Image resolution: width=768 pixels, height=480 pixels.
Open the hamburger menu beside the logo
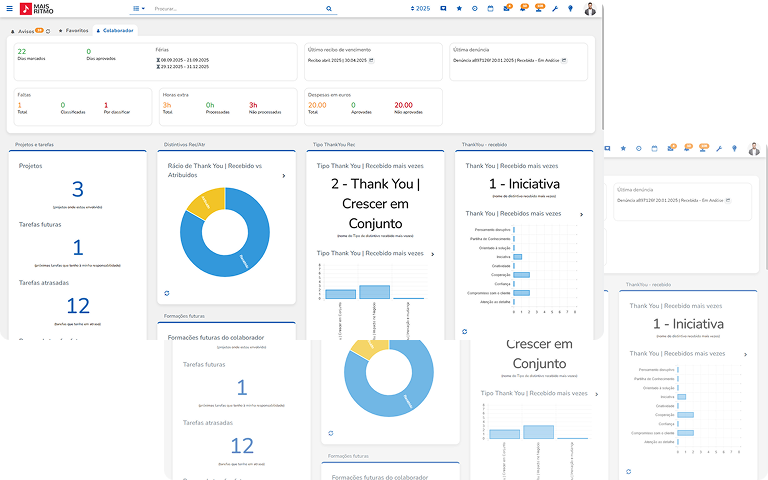point(9,8)
